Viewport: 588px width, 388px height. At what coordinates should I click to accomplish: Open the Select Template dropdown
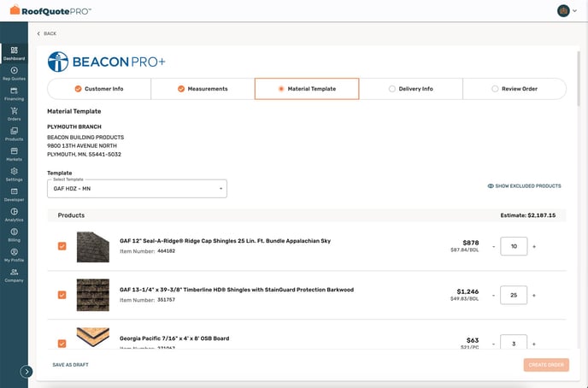tap(137, 189)
